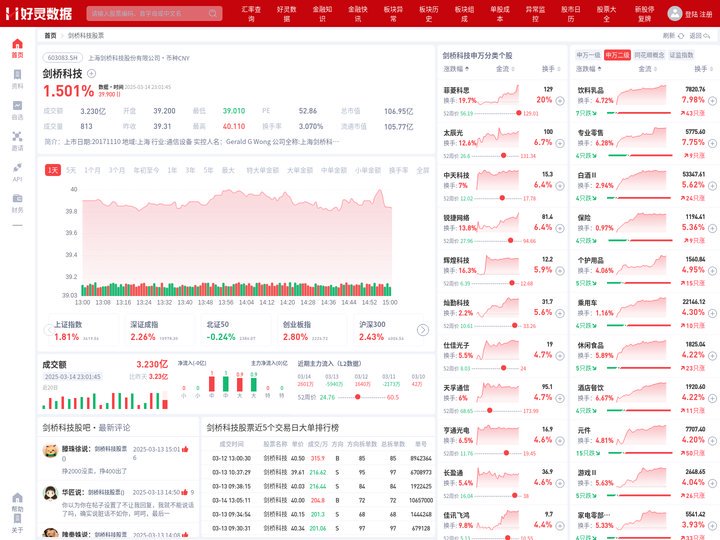Add 保险 sector with plus icon

tap(712, 228)
